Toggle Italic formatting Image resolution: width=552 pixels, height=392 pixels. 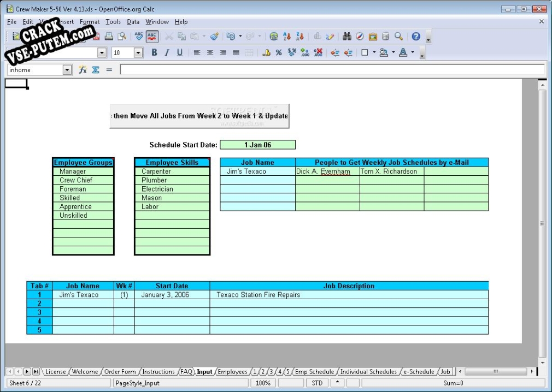(x=167, y=52)
